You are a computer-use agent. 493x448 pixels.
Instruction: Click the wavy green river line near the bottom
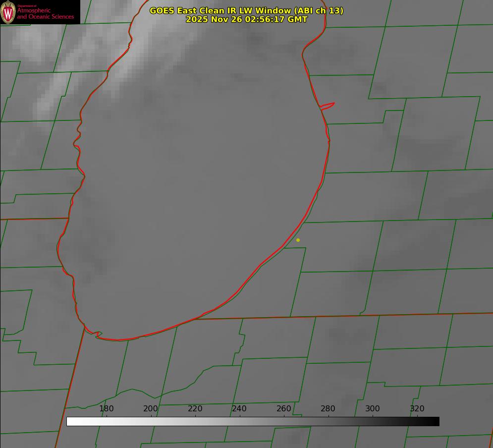pyautogui.click(x=149, y=394)
